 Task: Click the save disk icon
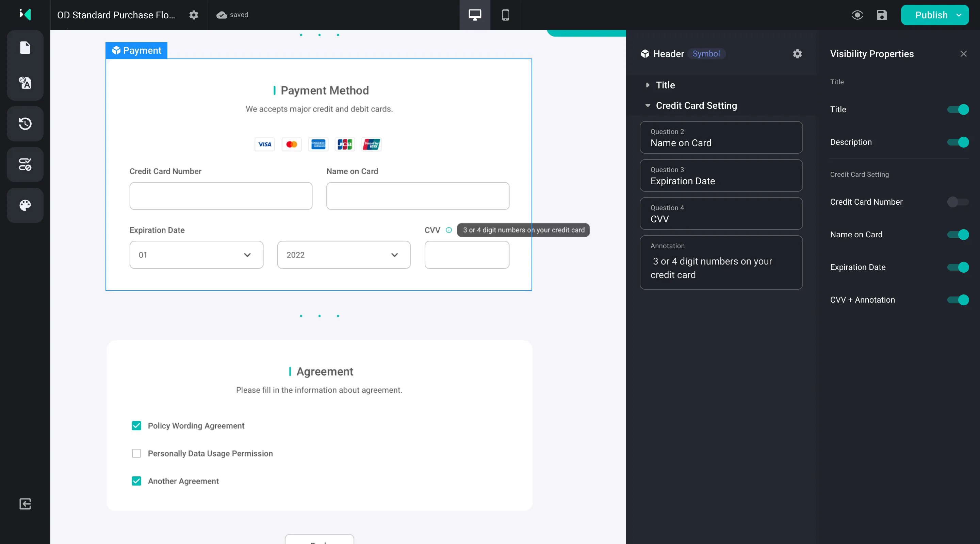pyautogui.click(x=881, y=15)
